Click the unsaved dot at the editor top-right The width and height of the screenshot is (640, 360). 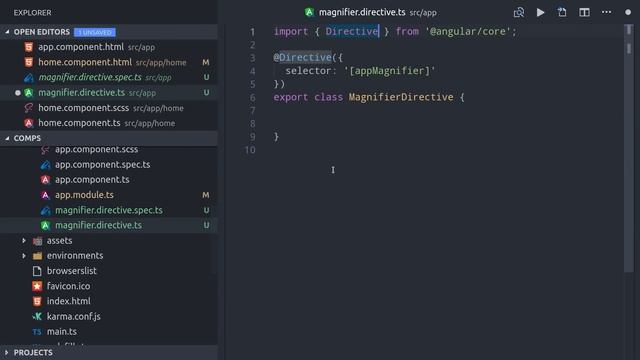pyautogui.click(x=628, y=13)
